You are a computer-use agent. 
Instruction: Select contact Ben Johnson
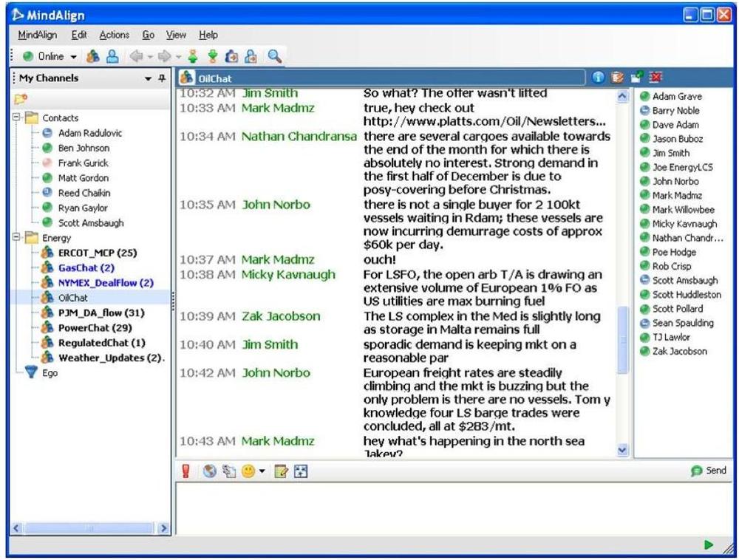point(84,148)
